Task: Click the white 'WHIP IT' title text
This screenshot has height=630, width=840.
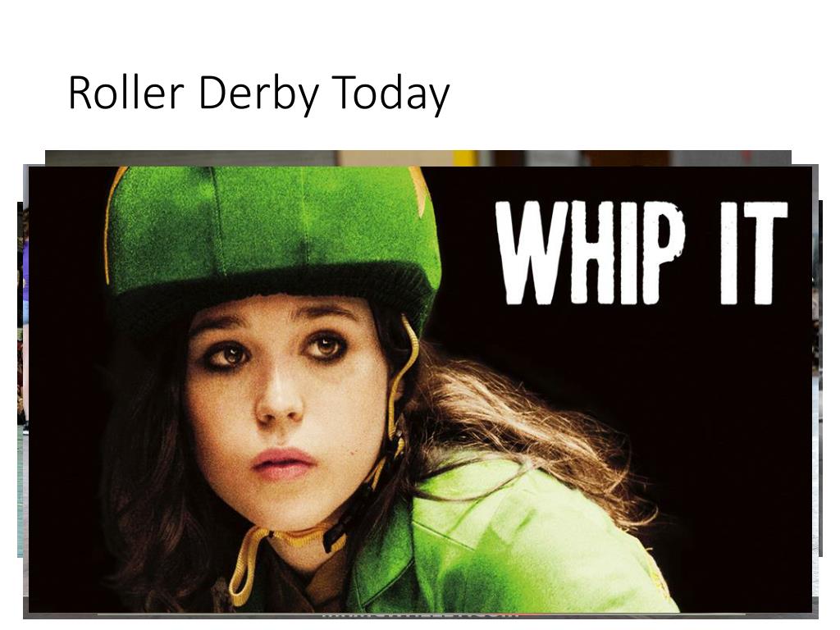Action: tap(641, 253)
